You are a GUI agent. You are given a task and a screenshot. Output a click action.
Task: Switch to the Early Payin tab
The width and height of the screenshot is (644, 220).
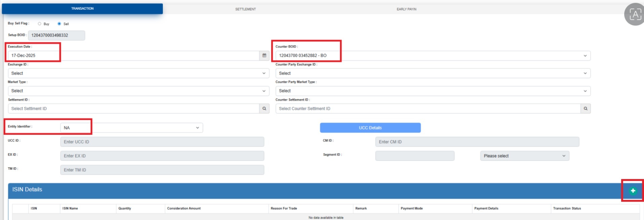tap(406, 9)
